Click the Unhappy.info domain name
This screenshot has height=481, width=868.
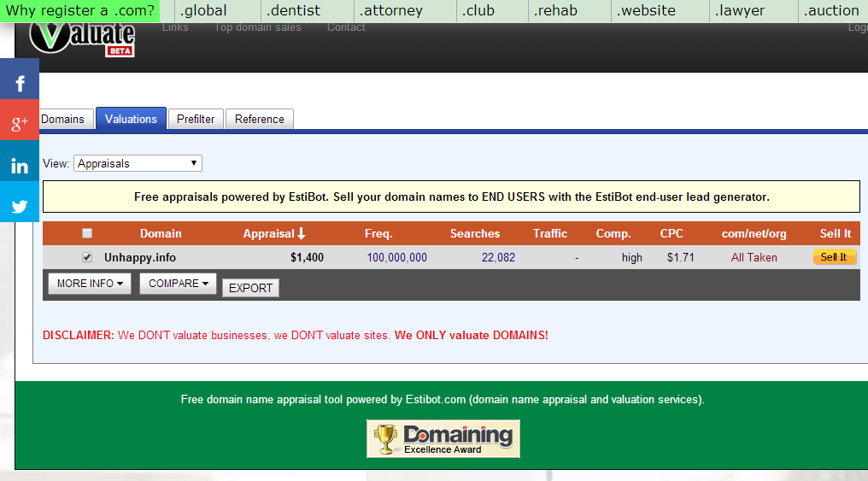tap(140, 257)
